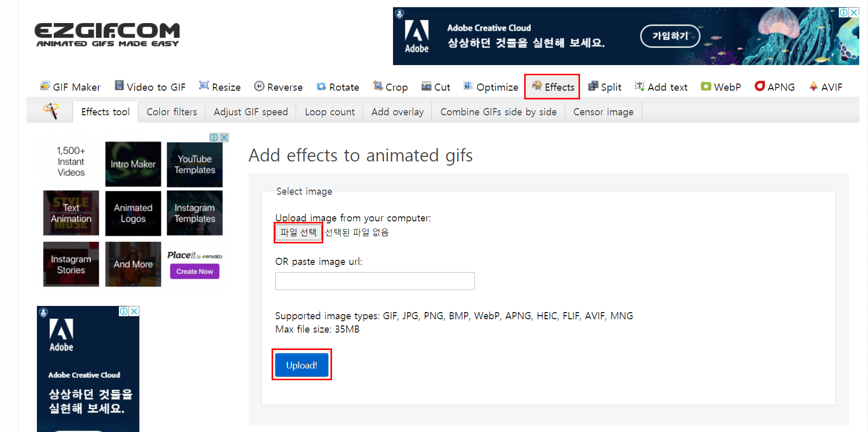Select the Effects tool tab
868x432 pixels.
tap(106, 112)
